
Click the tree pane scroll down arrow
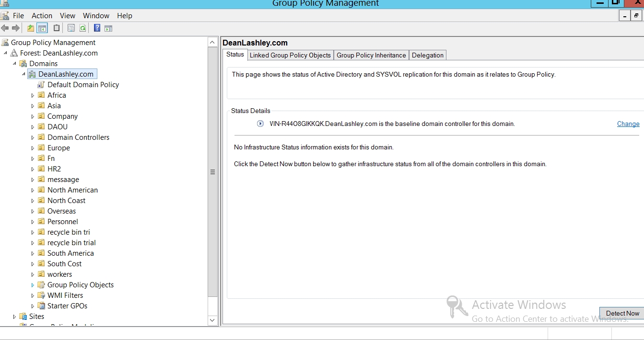(x=213, y=320)
